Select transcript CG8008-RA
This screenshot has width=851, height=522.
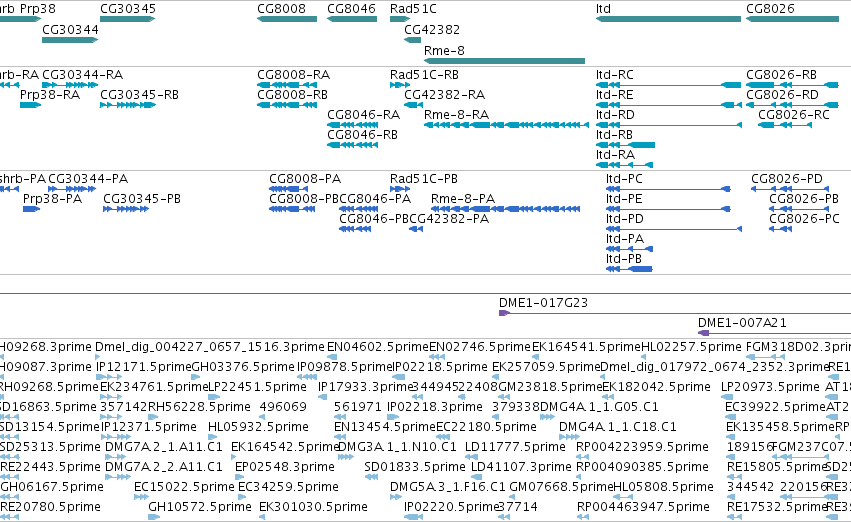point(287,85)
